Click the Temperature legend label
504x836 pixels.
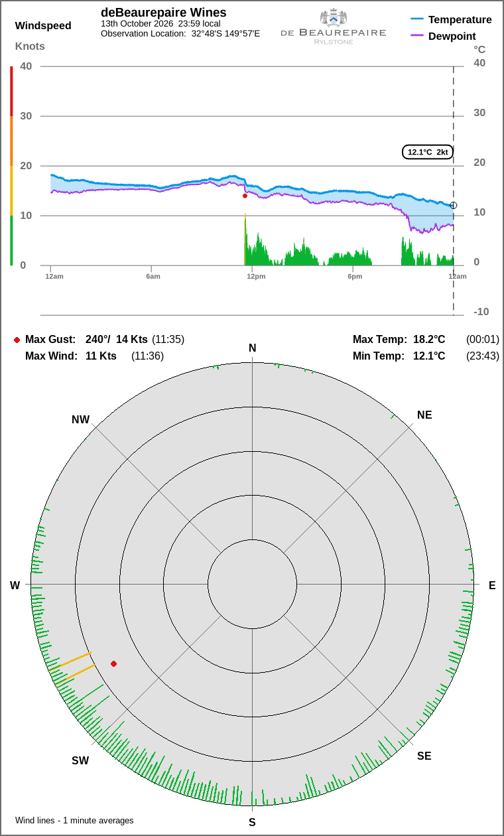(x=460, y=20)
